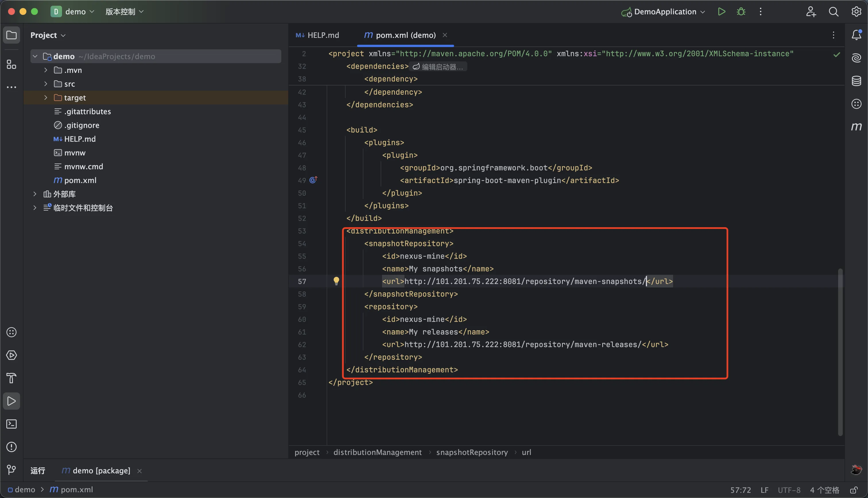Click the editor vertical scrollbar
The width and height of the screenshot is (868, 498).
(840, 352)
